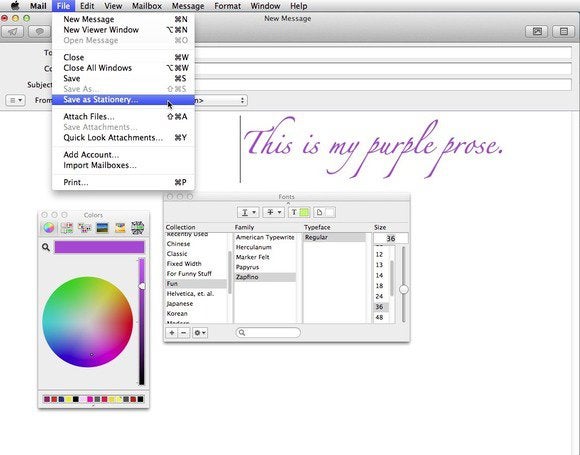Select the magenta saved swatch
Image resolution: width=580 pixels, height=455 pixels.
pyautogui.click(x=90, y=399)
